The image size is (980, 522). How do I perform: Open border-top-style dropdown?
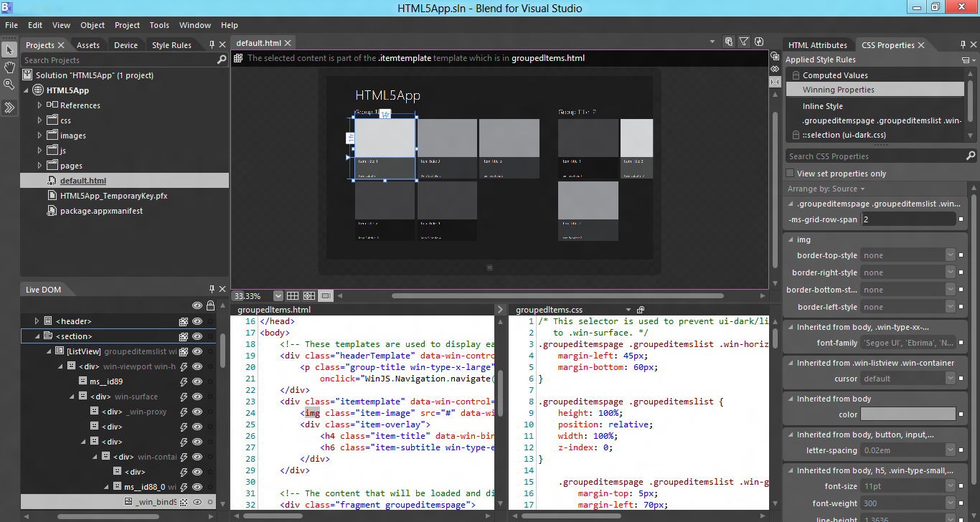point(951,255)
